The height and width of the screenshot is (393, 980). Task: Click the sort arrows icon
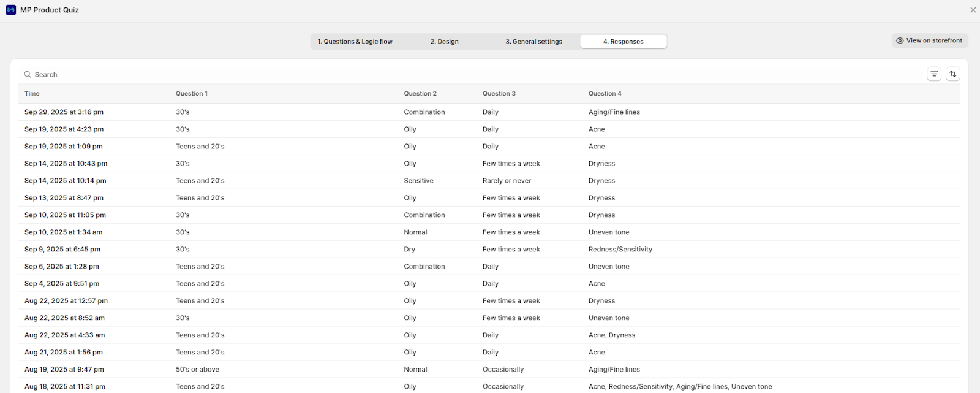(x=953, y=74)
